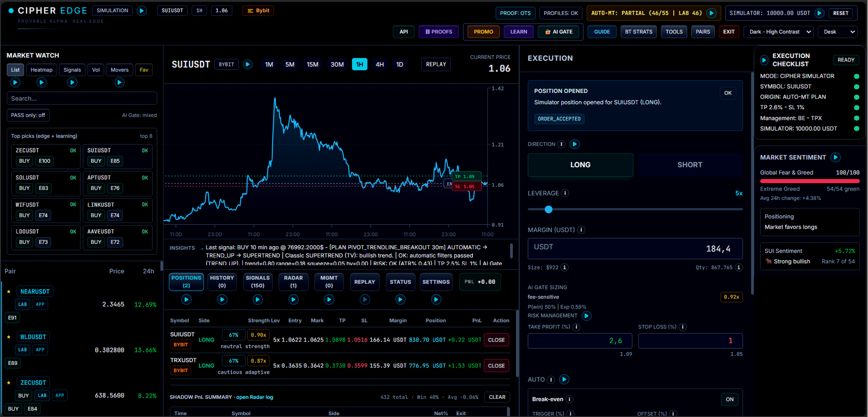Adjust the leverage slider handle

(548, 209)
